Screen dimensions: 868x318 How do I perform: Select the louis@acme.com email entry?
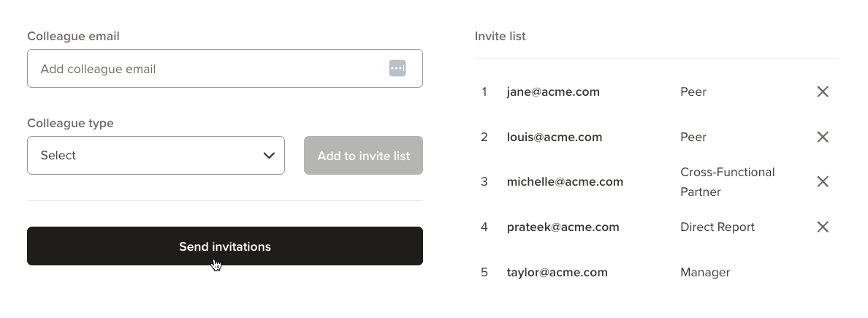pyautogui.click(x=554, y=137)
